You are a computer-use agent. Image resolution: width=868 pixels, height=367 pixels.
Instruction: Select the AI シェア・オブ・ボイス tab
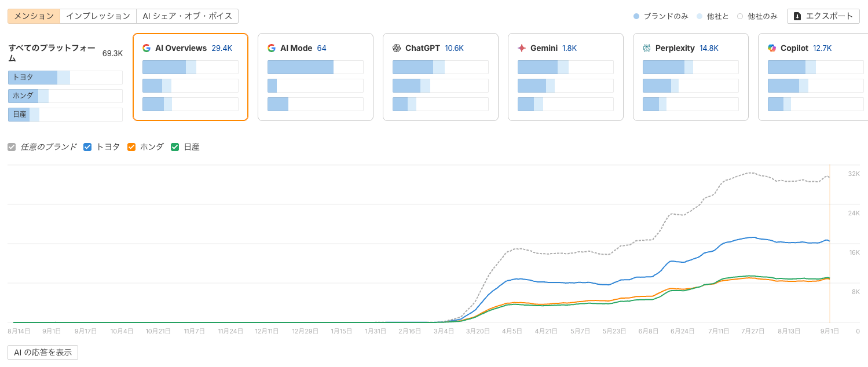[187, 16]
